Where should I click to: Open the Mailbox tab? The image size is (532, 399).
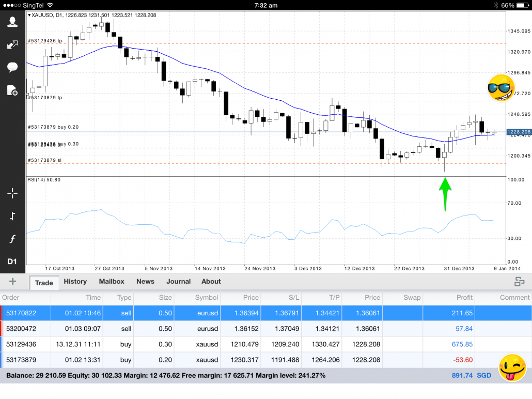(x=112, y=282)
